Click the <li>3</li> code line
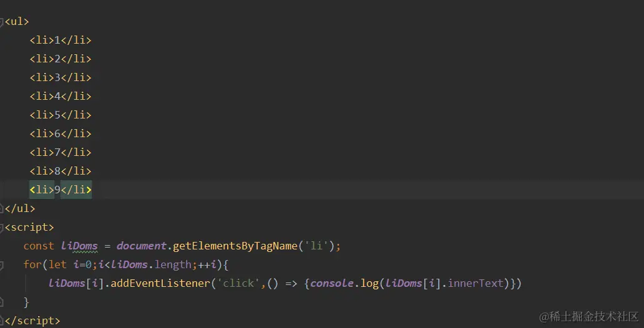 [61, 77]
